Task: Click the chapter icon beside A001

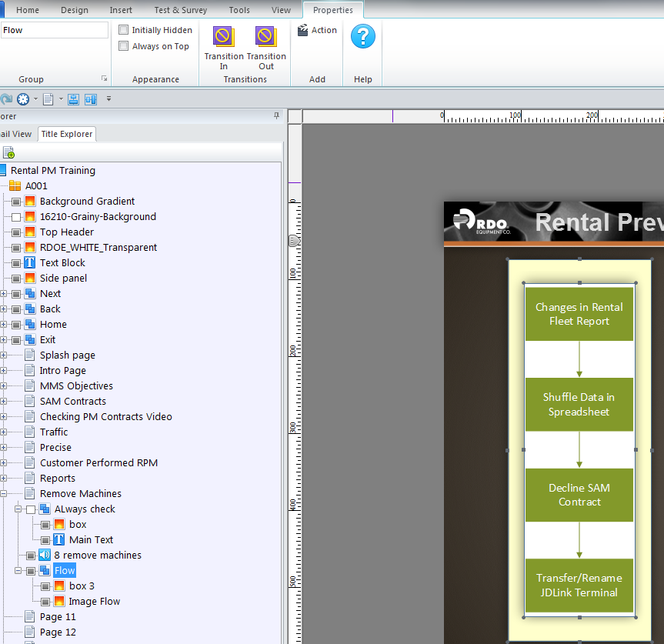Action: coord(15,186)
